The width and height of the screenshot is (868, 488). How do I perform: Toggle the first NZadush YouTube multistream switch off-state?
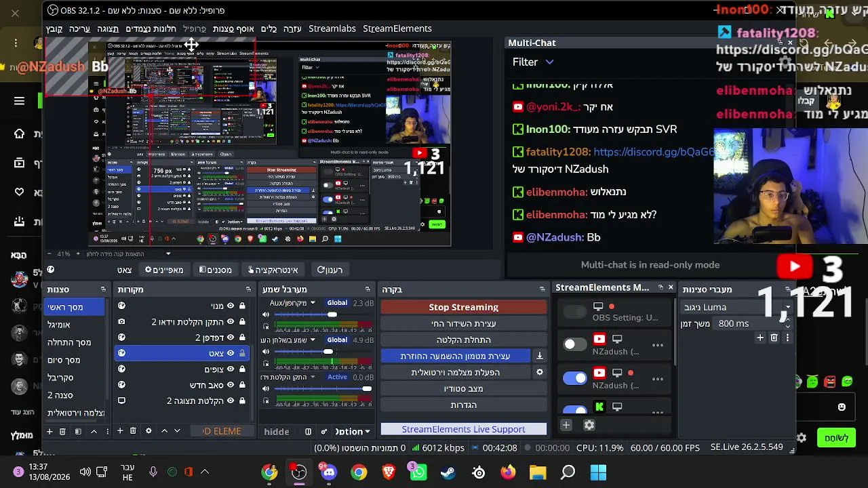coord(574,344)
